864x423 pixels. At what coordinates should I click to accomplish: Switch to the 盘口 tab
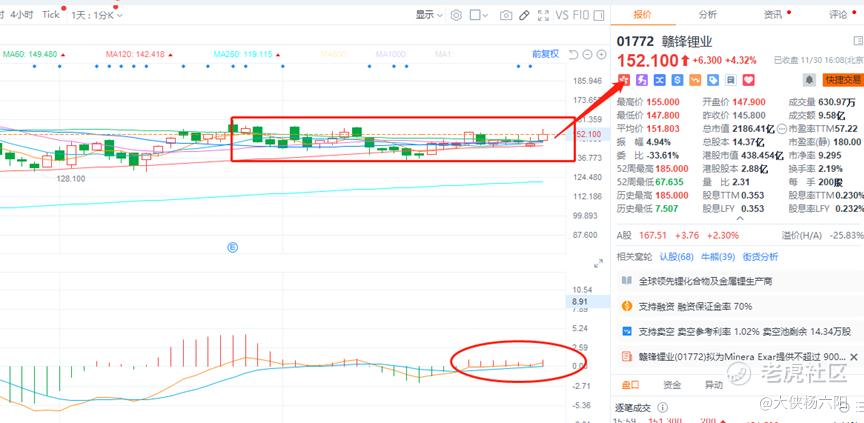(631, 385)
